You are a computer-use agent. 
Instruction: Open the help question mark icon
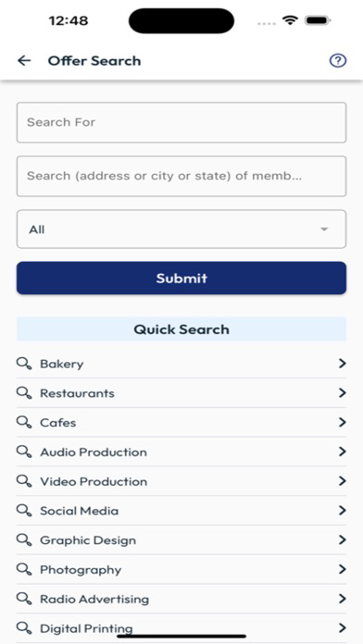click(338, 61)
